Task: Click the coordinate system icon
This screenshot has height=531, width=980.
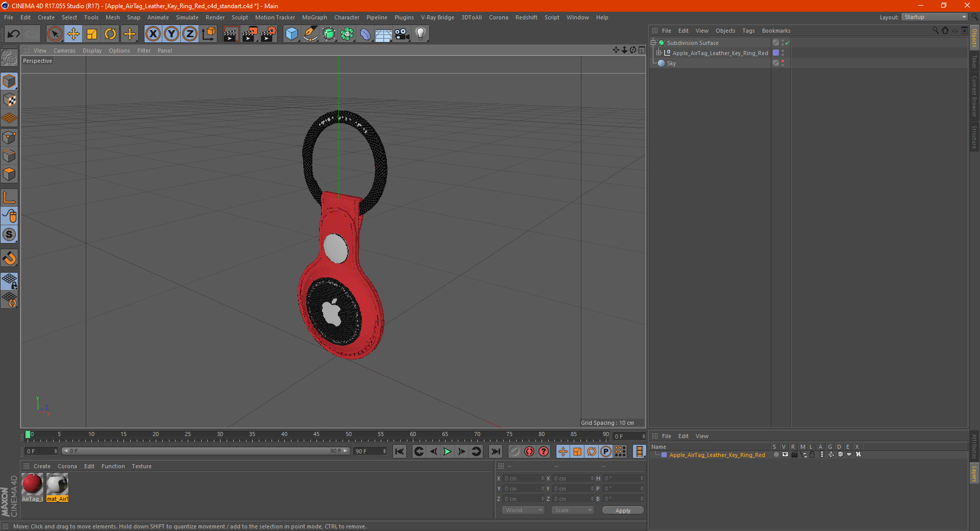Action: 209,34
